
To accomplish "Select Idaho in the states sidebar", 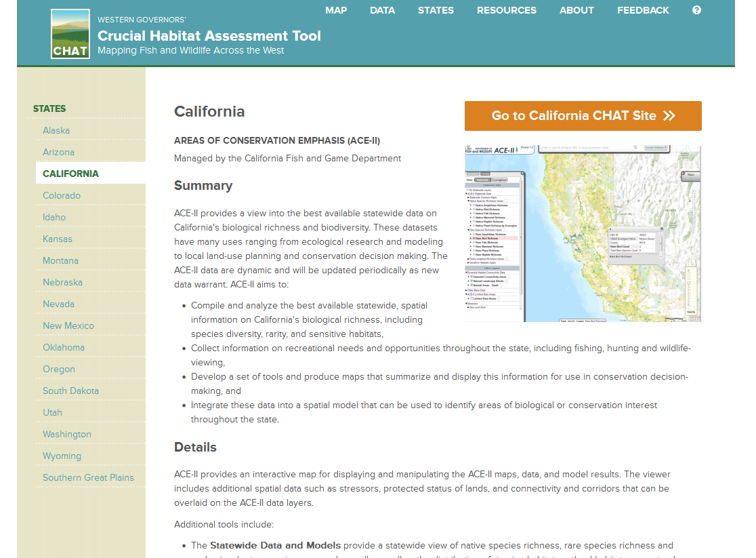I will point(54,217).
